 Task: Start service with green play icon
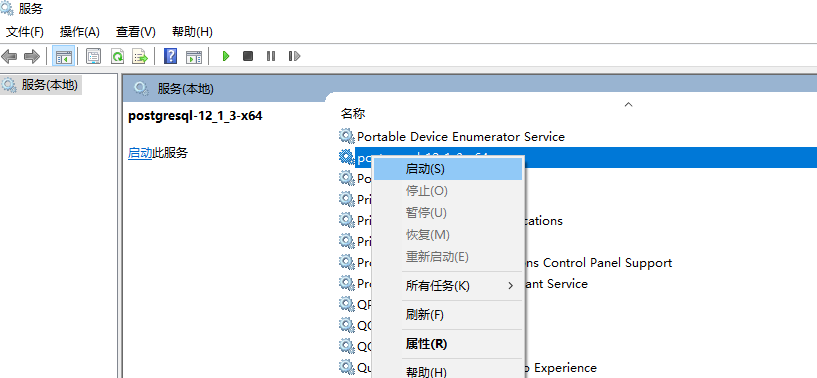pyautogui.click(x=226, y=56)
